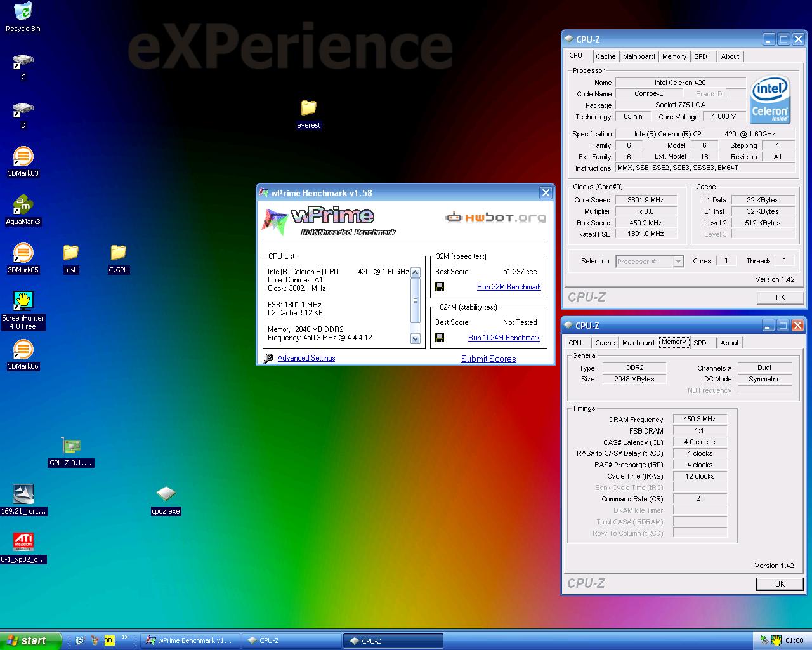812x650 pixels.
Task: Click Internet Explorer quick launch icon
Action: click(x=80, y=640)
